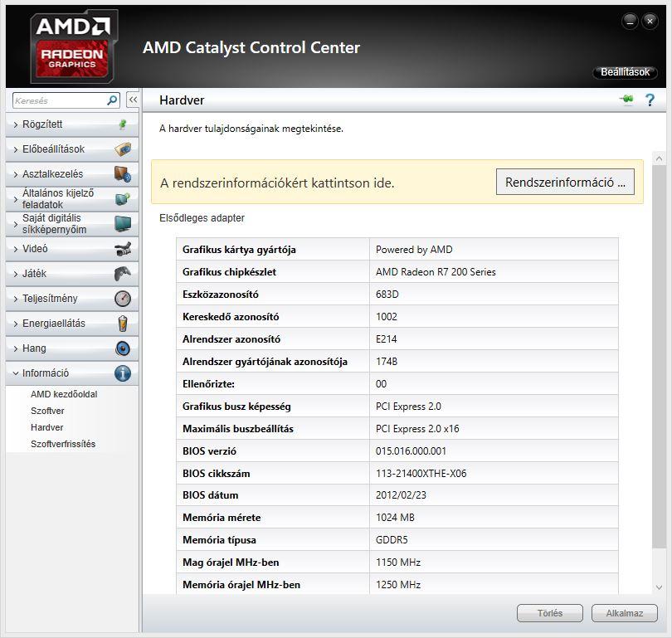The image size is (672, 638).
Task: Click the Információ blue info icon
Action: click(123, 373)
